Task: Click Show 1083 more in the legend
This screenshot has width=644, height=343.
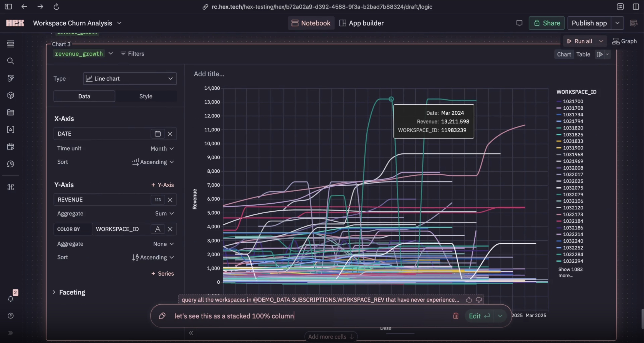Action: pyautogui.click(x=571, y=272)
